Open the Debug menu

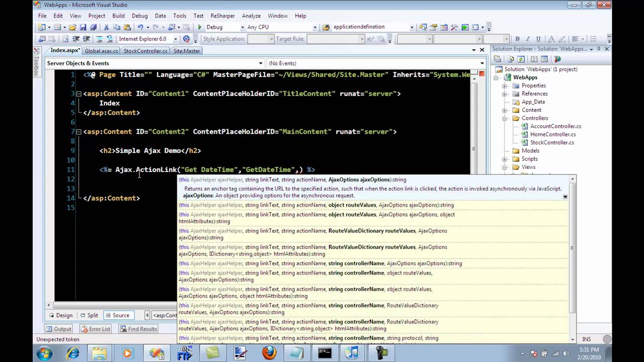pyautogui.click(x=140, y=16)
